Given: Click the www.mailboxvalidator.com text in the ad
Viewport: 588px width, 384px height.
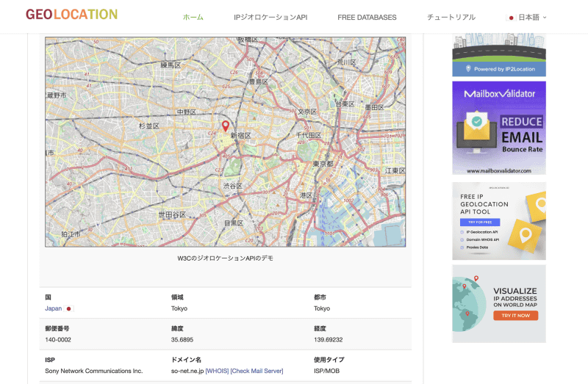Looking at the screenshot, I should point(499,171).
